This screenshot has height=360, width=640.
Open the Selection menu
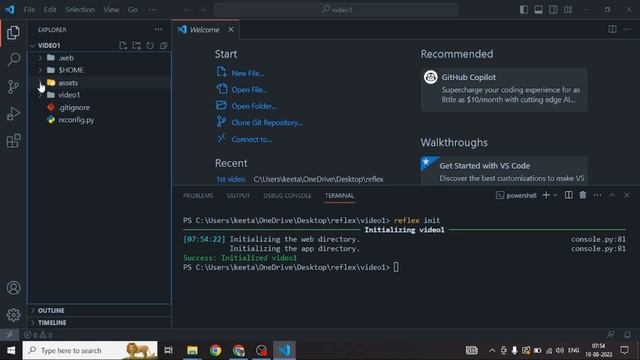pos(80,9)
